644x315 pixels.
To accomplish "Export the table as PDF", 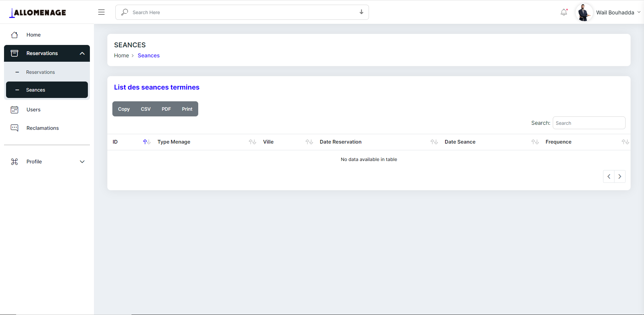I will (166, 109).
